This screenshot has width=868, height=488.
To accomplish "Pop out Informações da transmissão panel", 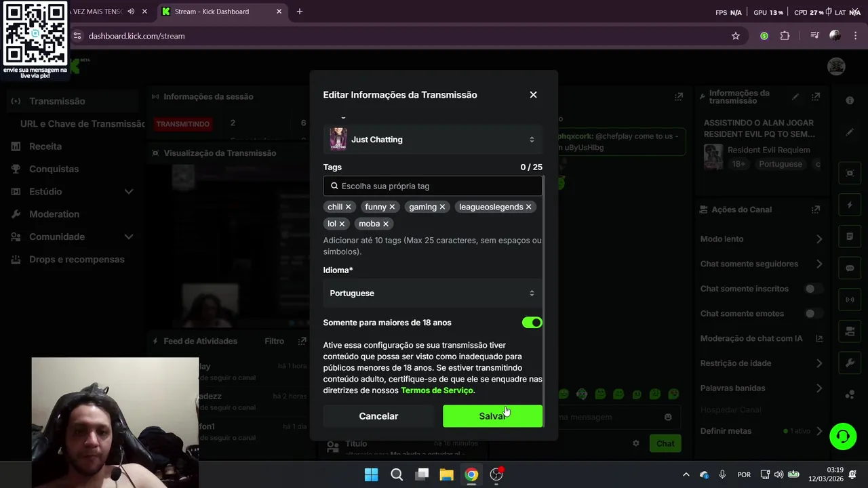I will [816, 97].
